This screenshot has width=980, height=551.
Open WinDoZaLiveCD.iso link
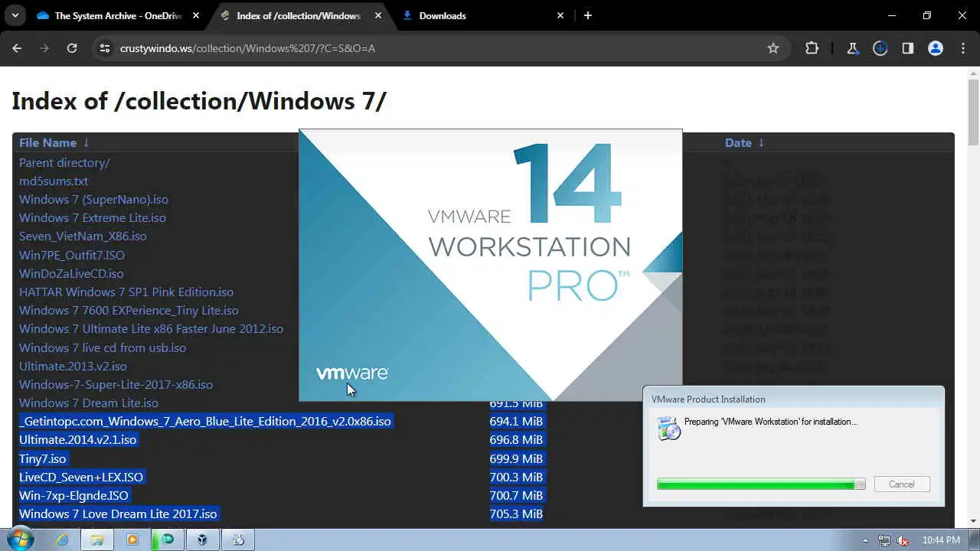(71, 273)
